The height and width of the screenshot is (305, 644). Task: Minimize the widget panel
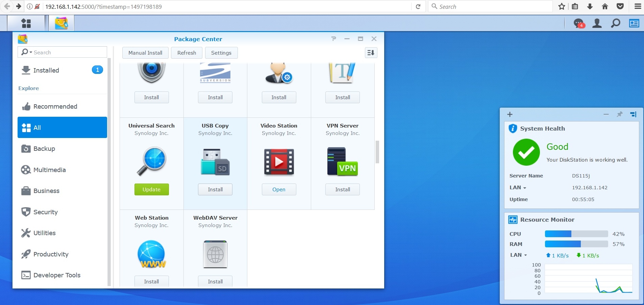click(606, 114)
